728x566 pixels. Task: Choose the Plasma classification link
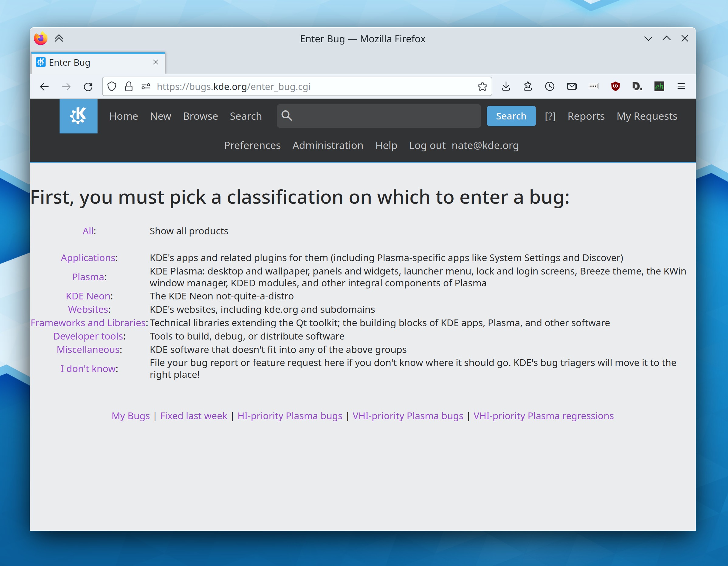pos(88,277)
